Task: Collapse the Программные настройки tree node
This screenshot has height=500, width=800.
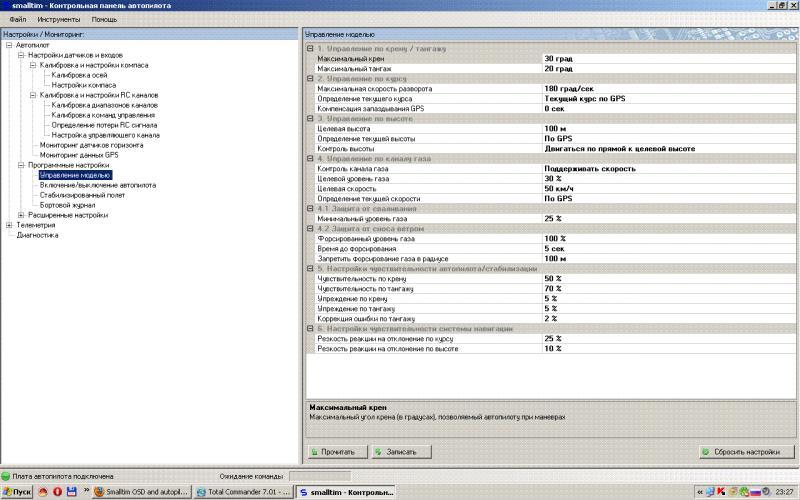Action: (x=21, y=165)
